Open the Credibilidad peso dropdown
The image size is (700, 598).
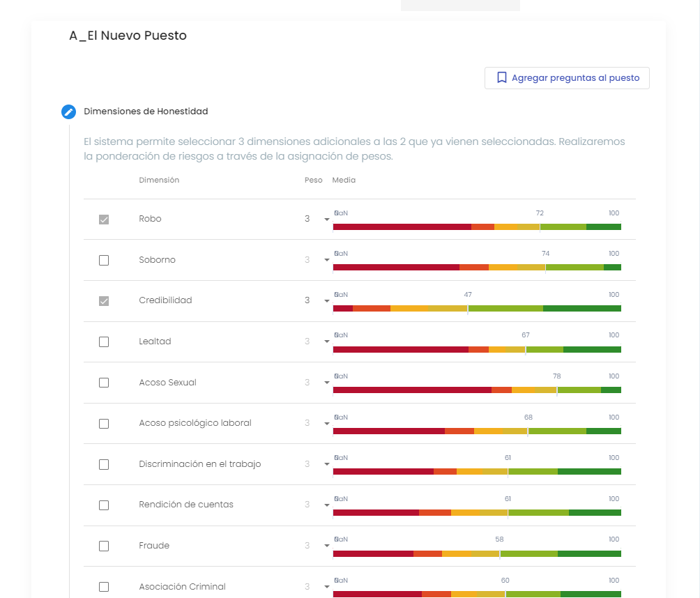(326, 301)
